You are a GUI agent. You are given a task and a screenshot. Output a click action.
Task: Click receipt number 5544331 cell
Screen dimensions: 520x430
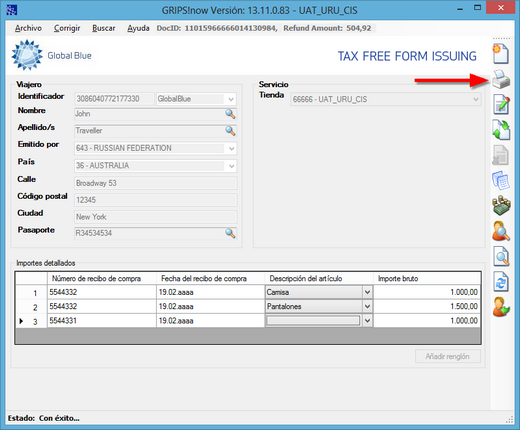102,321
